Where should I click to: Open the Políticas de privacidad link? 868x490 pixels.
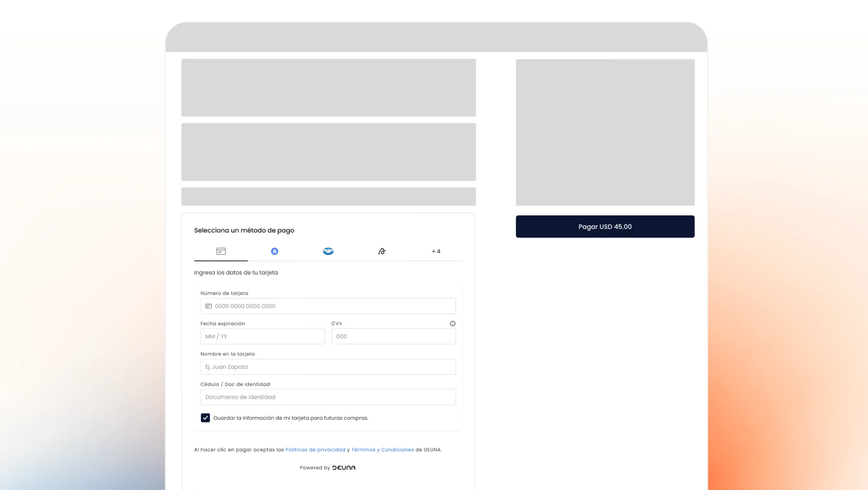click(x=316, y=450)
